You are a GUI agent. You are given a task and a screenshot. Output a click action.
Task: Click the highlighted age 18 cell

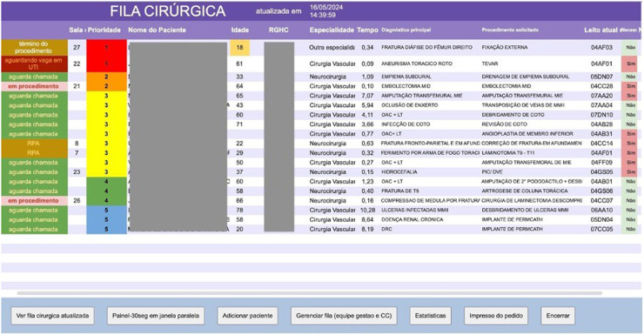click(x=240, y=48)
